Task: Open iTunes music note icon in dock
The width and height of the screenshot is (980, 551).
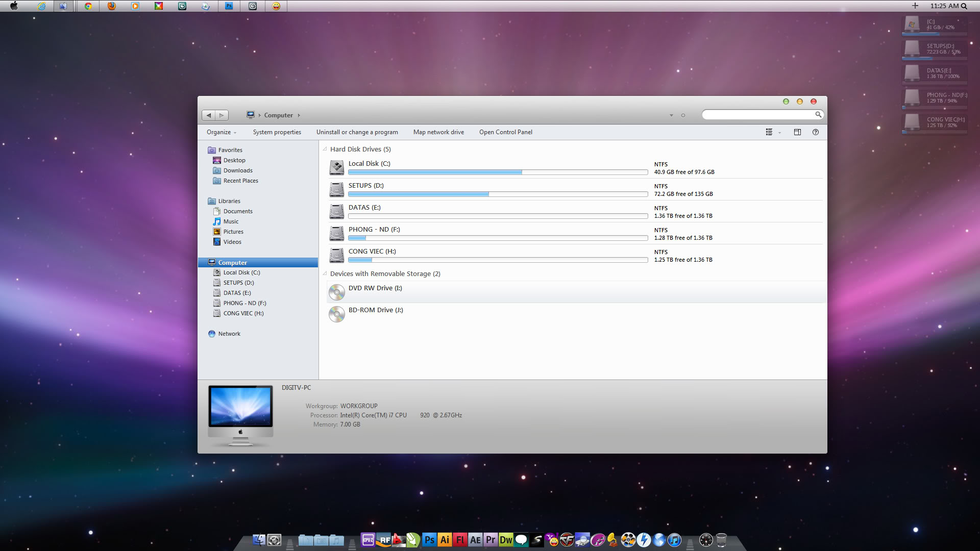Action: 674,540
